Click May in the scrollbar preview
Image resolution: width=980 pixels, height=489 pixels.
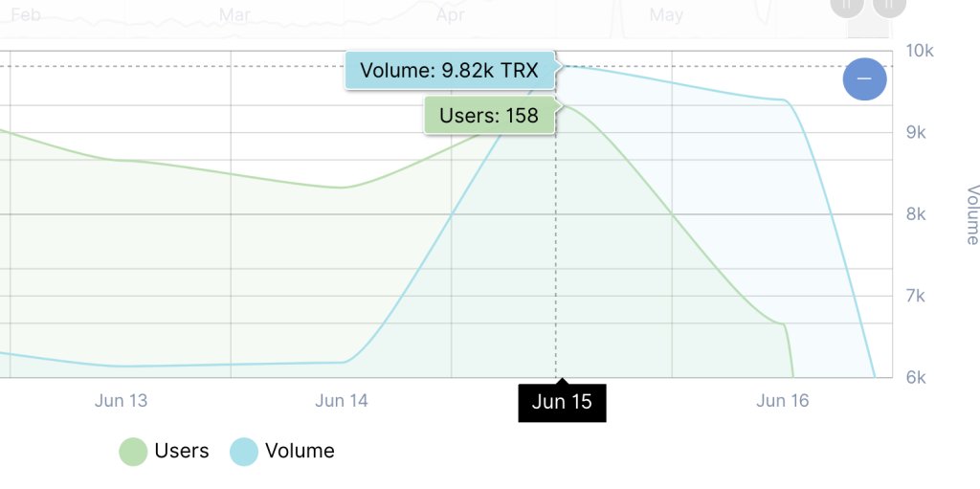coord(666,15)
